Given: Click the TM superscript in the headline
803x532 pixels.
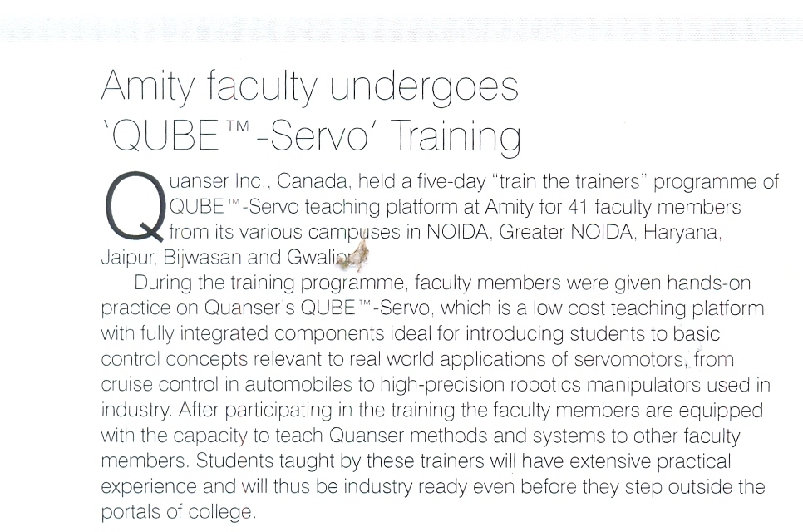Looking at the screenshot, I should tap(237, 126).
